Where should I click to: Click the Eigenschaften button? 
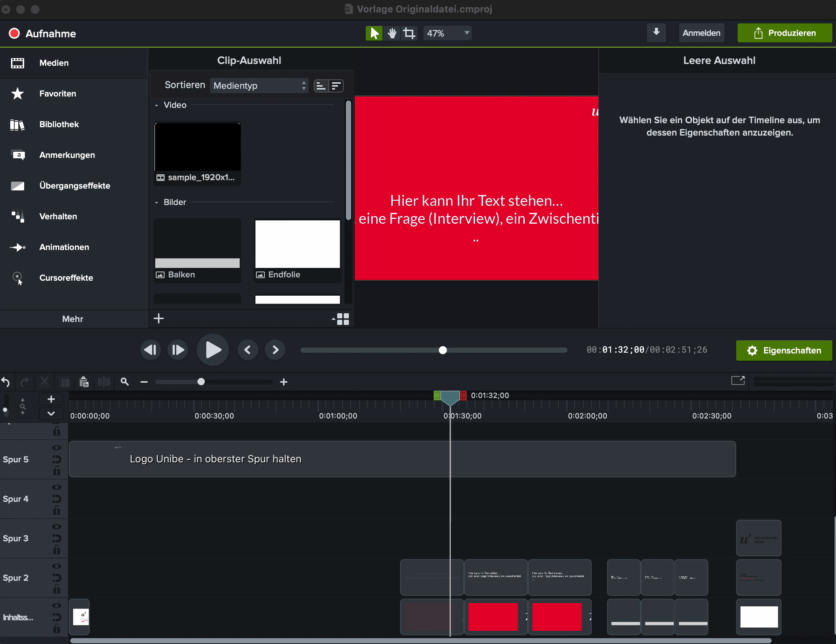pos(784,350)
